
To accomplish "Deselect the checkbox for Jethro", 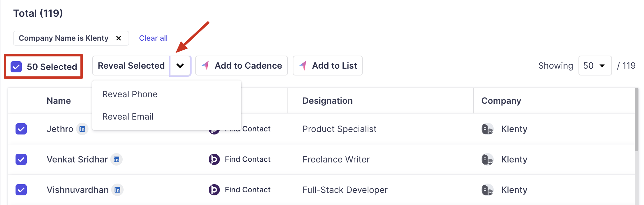I will [21, 129].
